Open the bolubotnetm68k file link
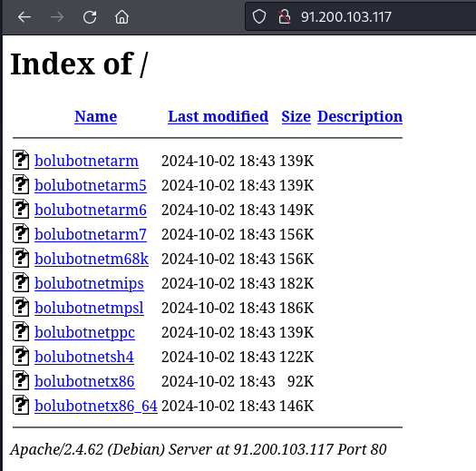 click(x=92, y=259)
